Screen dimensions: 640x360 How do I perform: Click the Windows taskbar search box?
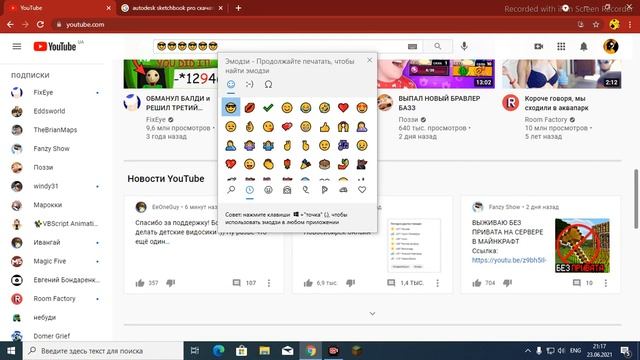click(103, 351)
